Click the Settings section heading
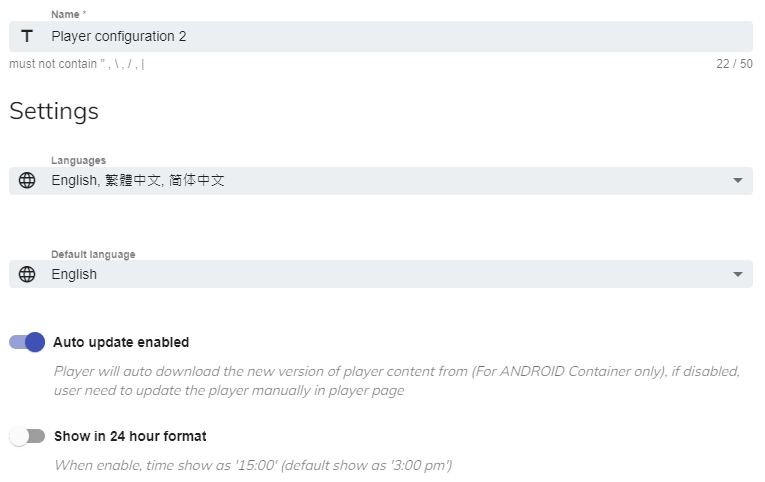The image size is (765, 482). (x=54, y=111)
